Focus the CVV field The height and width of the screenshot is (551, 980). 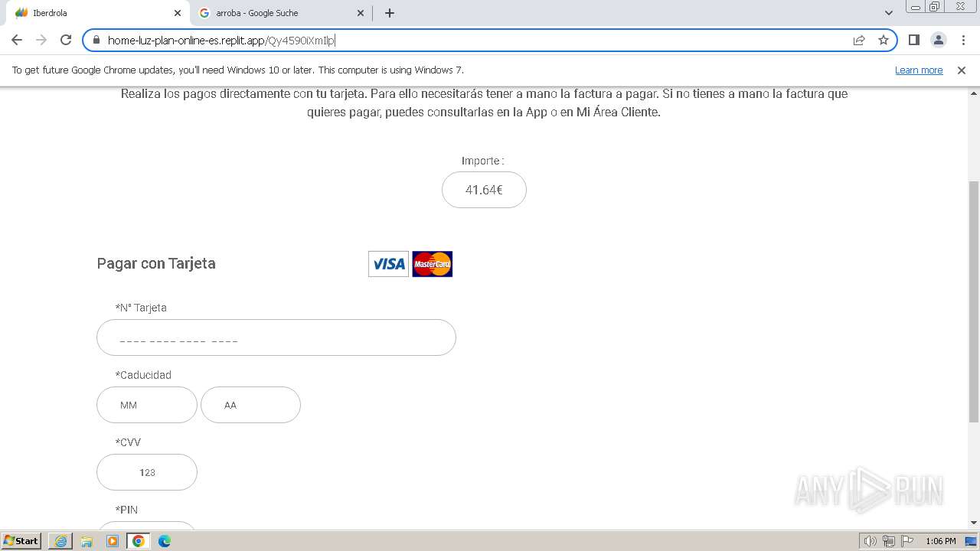(x=147, y=472)
